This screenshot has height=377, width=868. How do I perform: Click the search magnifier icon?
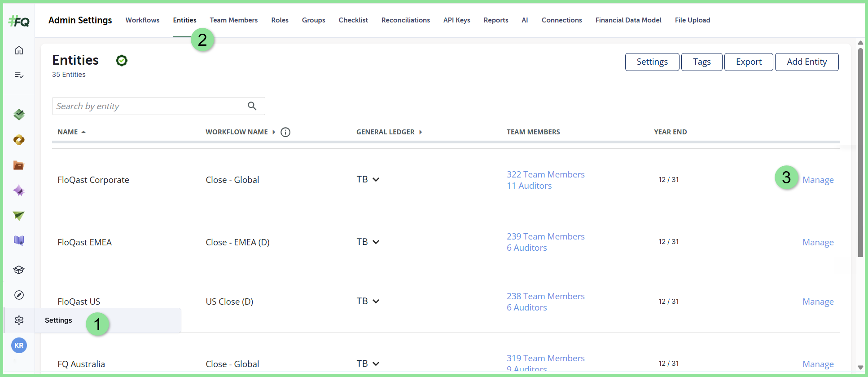tap(252, 106)
